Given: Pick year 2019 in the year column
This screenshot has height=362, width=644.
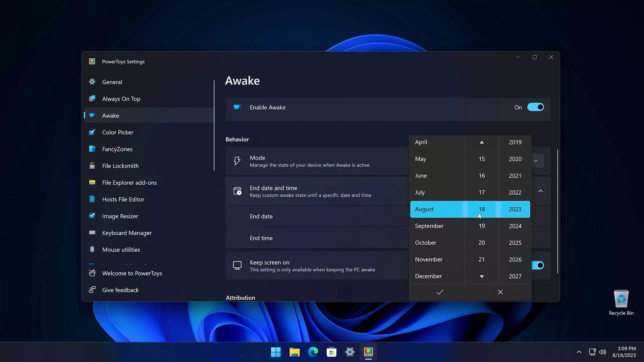Looking at the screenshot, I should [515, 142].
